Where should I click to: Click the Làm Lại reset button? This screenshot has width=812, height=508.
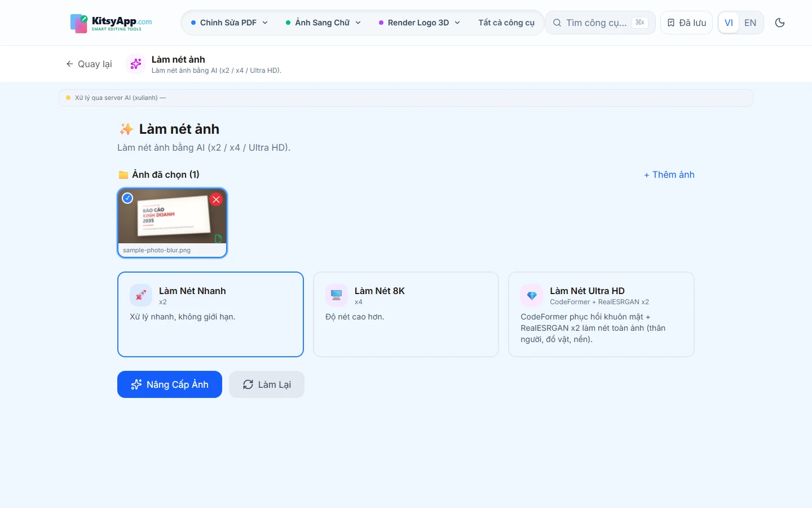[267, 384]
